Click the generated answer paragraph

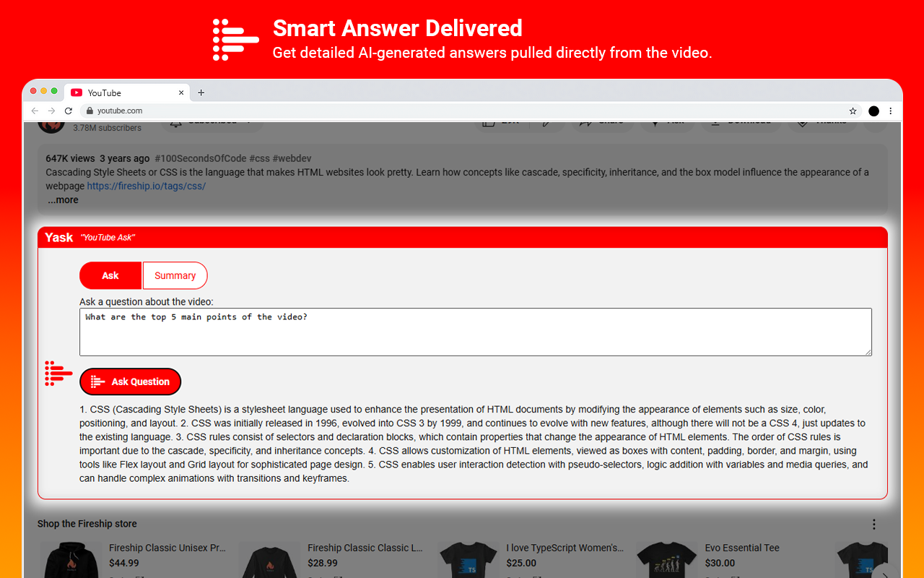[474, 444]
